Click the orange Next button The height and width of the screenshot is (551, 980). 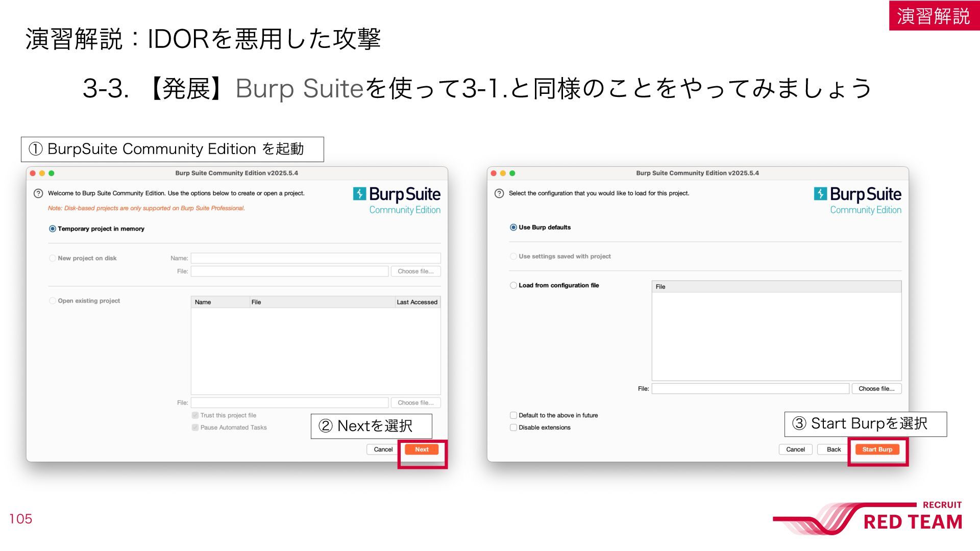click(422, 449)
